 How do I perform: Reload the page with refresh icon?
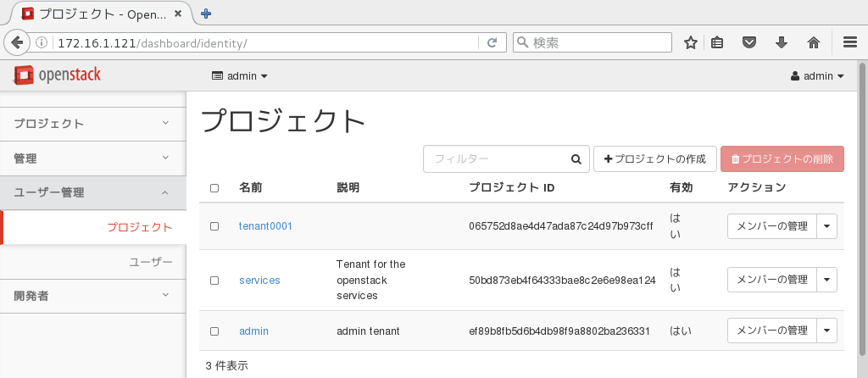pos(492,42)
